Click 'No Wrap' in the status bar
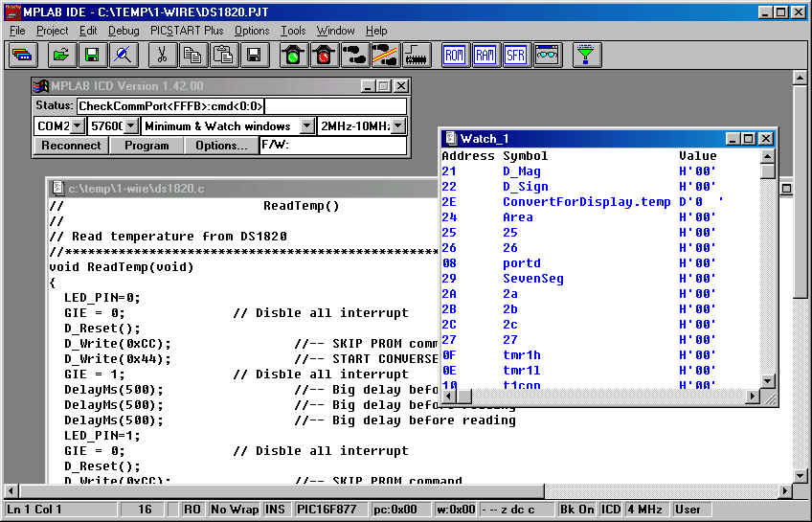 click(x=234, y=510)
